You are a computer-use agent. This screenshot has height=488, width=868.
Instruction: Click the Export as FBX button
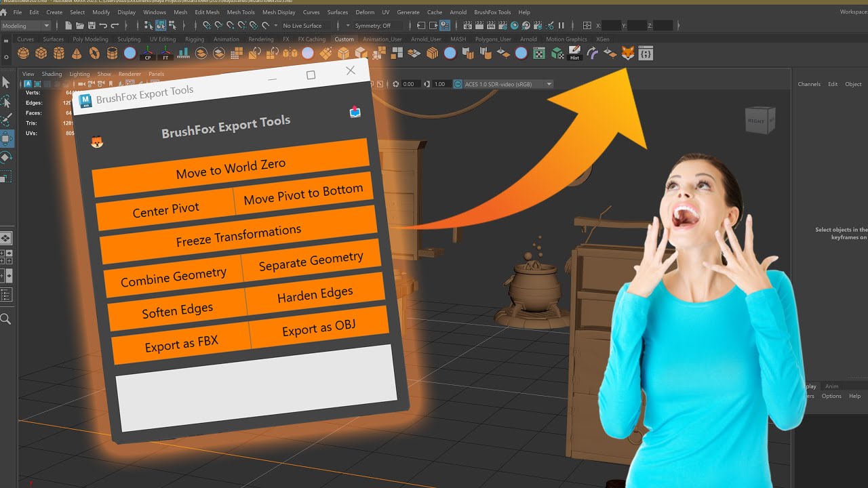[182, 344]
